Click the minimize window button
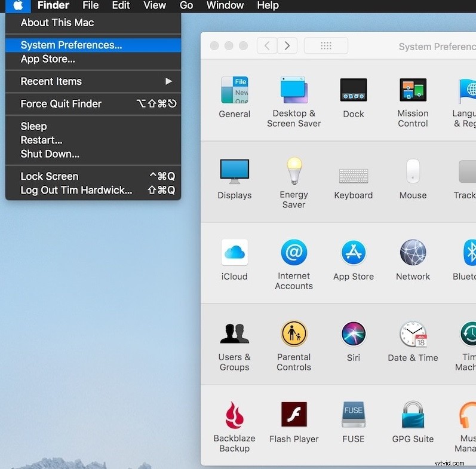 pos(229,45)
